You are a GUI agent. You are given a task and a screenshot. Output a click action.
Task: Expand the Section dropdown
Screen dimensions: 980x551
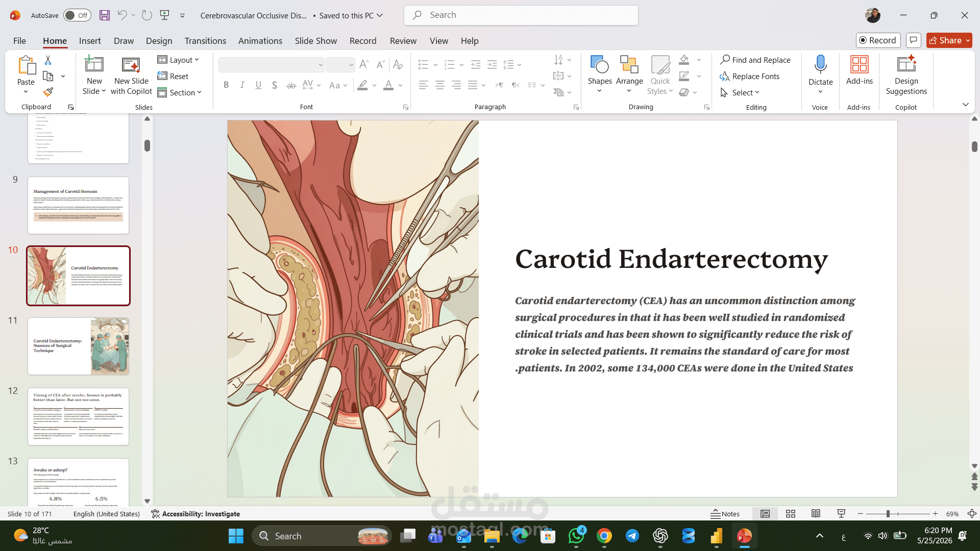coord(180,92)
